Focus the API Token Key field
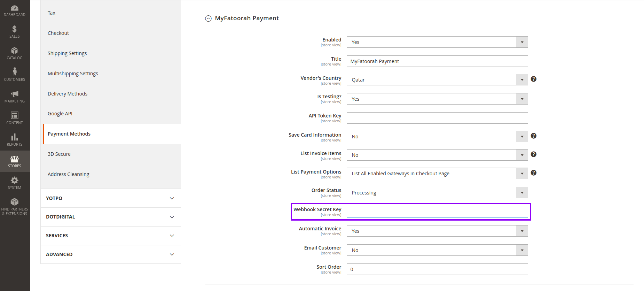The width and height of the screenshot is (644, 291). coord(437,118)
